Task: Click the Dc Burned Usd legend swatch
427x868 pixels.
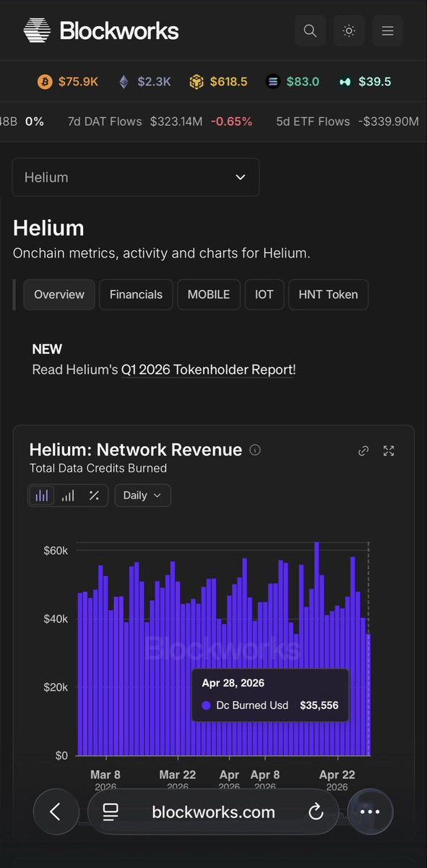Action: pyautogui.click(x=207, y=705)
